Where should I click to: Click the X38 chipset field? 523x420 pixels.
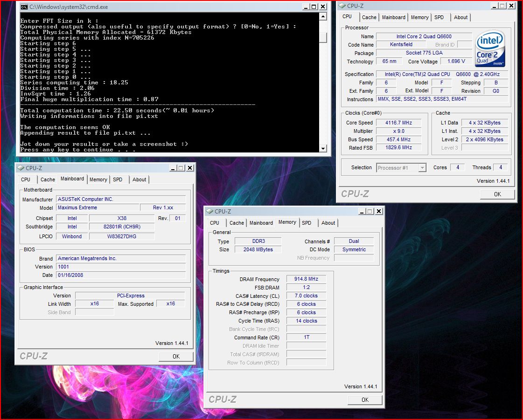click(x=122, y=218)
